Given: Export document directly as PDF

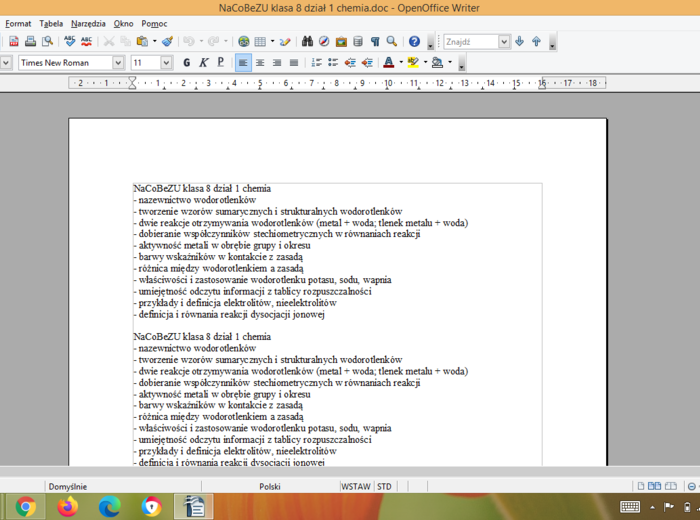Looking at the screenshot, I should coord(14,42).
